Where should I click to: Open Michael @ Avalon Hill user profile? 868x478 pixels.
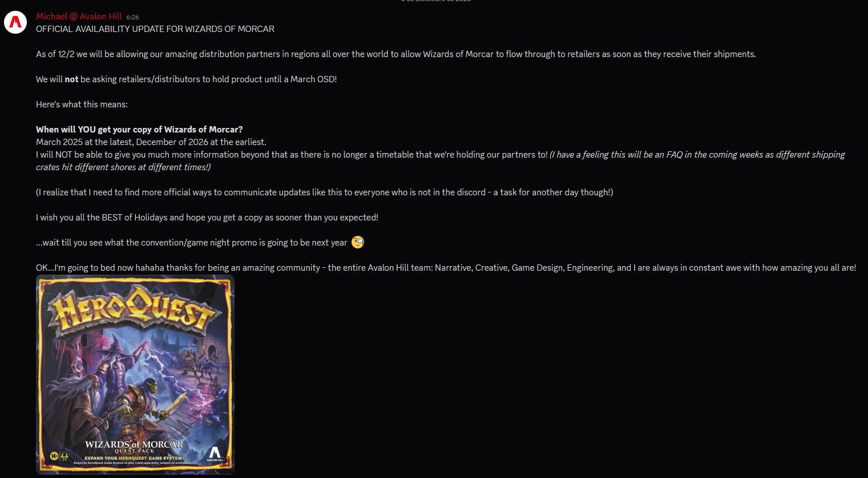point(79,17)
